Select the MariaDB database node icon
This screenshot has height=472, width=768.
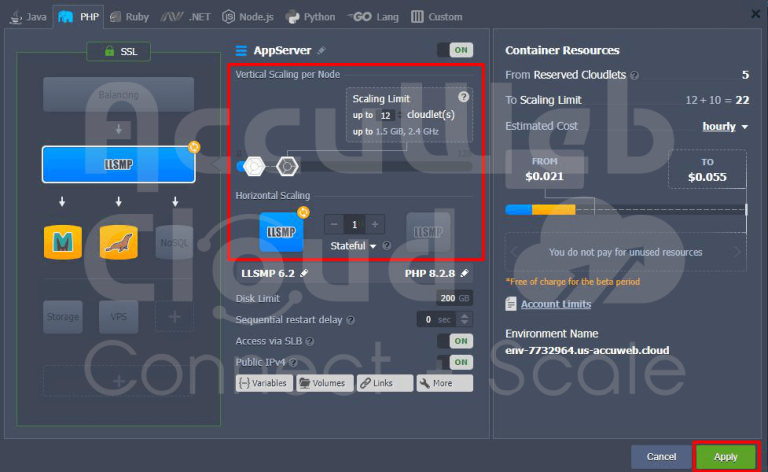coord(118,241)
